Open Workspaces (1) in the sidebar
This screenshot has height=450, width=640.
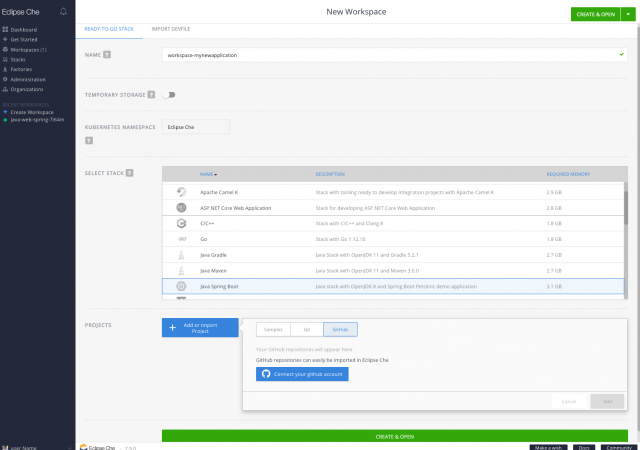28,49
